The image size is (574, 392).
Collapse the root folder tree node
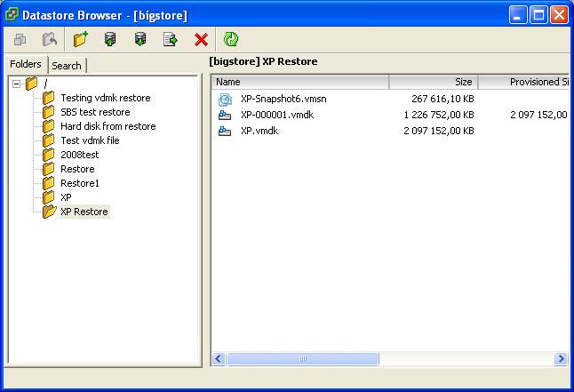tap(16, 84)
